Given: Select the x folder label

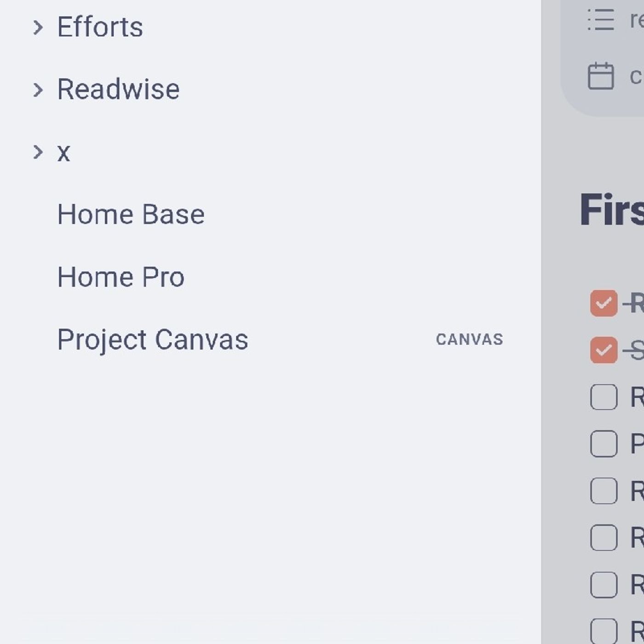Looking at the screenshot, I should 63,153.
